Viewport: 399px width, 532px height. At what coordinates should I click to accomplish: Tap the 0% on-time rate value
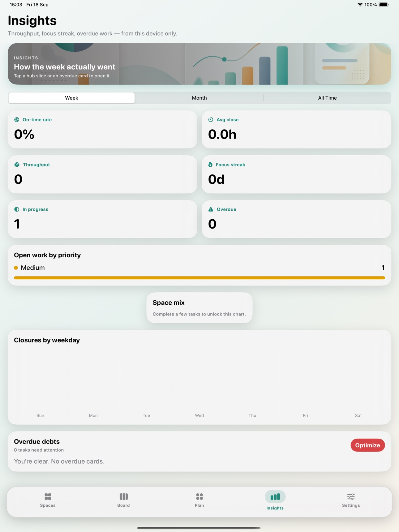(24, 134)
